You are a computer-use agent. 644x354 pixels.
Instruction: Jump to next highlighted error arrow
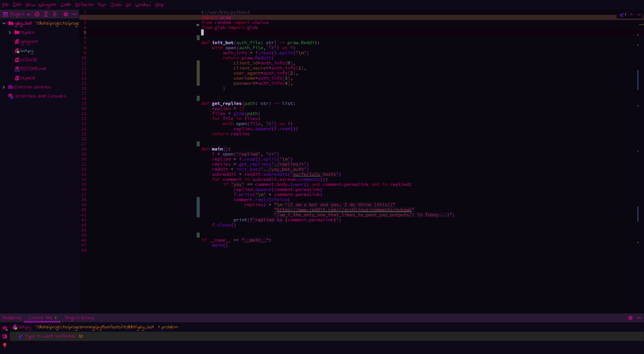[x=639, y=15]
